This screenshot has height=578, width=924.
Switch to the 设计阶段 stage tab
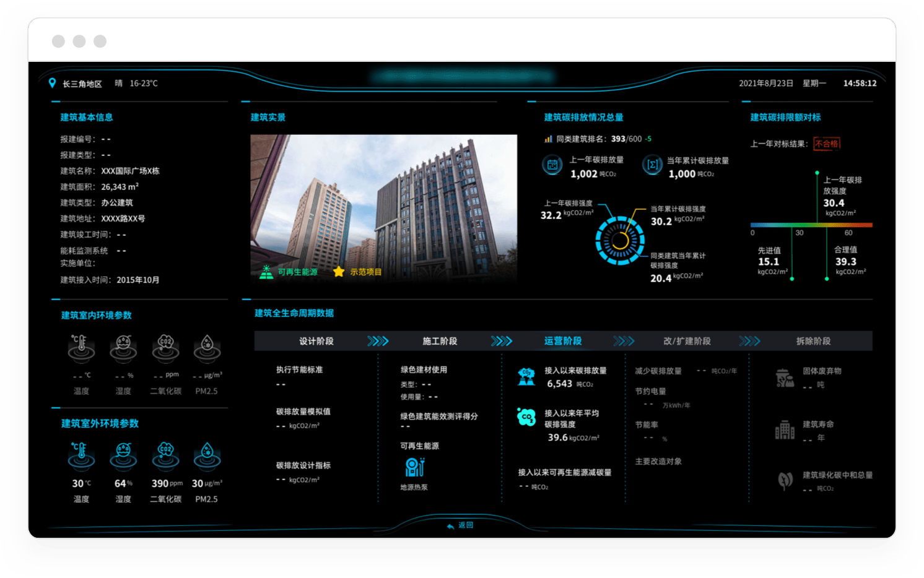coord(316,341)
